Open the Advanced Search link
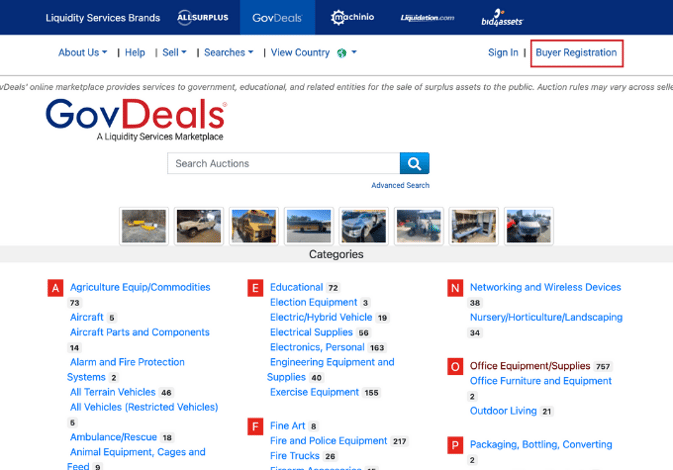This screenshot has width=673, height=470. coord(400,185)
